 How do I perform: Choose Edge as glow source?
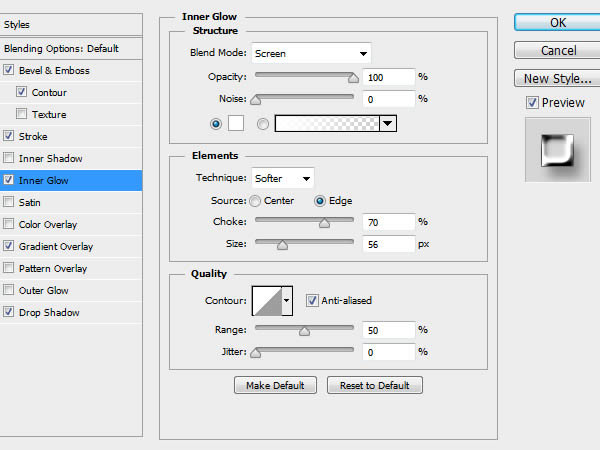(x=320, y=201)
